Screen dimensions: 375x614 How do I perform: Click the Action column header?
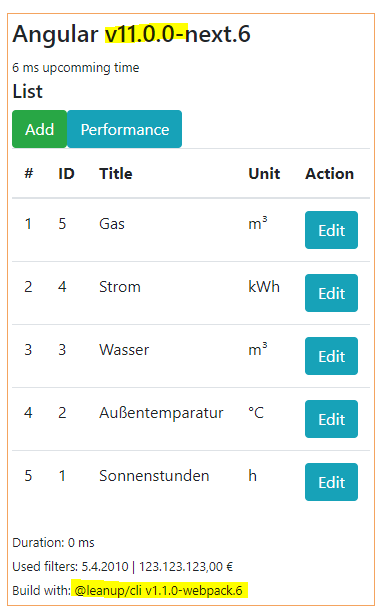coord(330,173)
